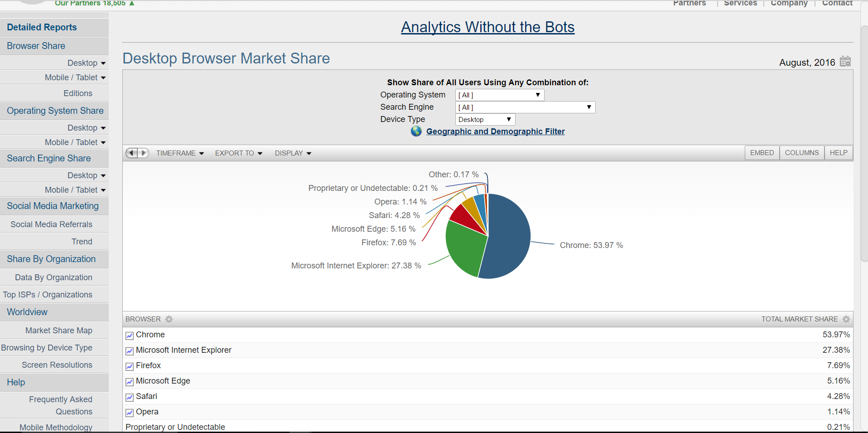Open the EXPORT TO menu

[238, 153]
